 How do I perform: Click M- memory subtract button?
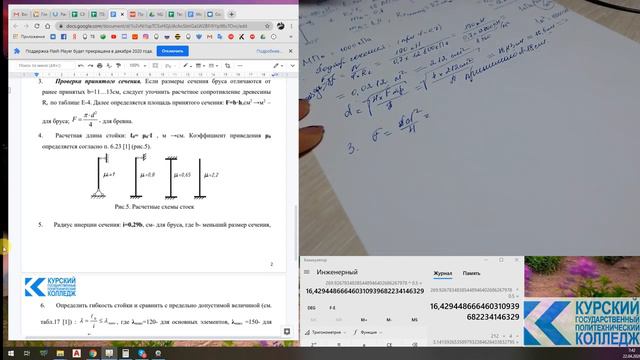click(x=389, y=320)
